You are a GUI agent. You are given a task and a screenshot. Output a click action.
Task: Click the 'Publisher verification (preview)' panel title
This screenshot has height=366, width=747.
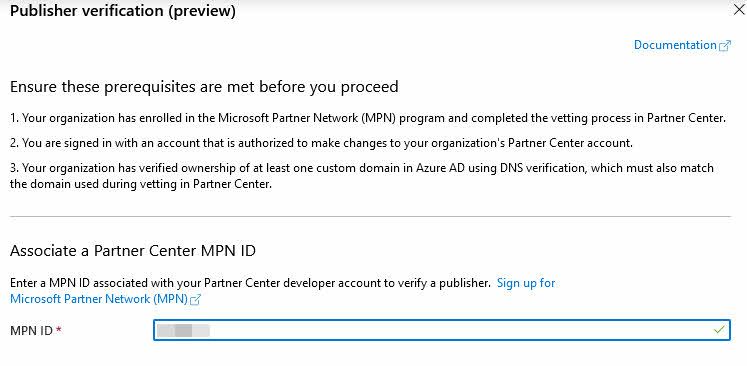coord(122,11)
